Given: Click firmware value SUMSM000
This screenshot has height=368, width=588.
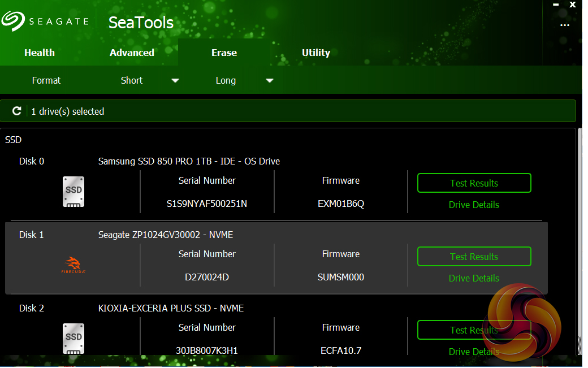Looking at the screenshot, I should tap(341, 277).
